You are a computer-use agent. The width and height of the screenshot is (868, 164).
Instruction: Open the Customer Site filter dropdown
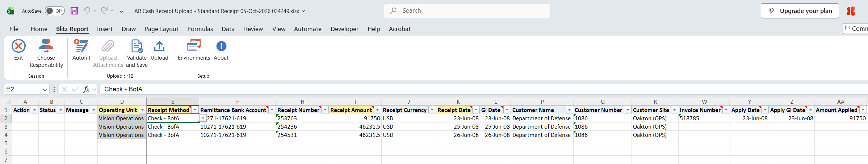pos(674,110)
